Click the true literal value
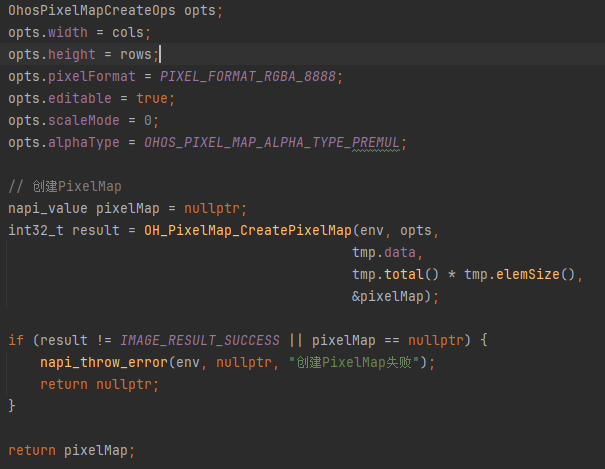The width and height of the screenshot is (605, 469). [x=152, y=98]
